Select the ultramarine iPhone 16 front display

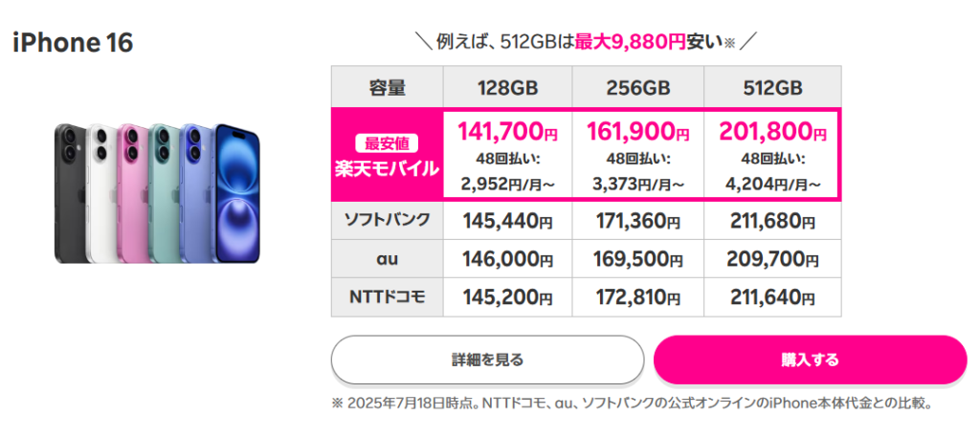pos(235,193)
